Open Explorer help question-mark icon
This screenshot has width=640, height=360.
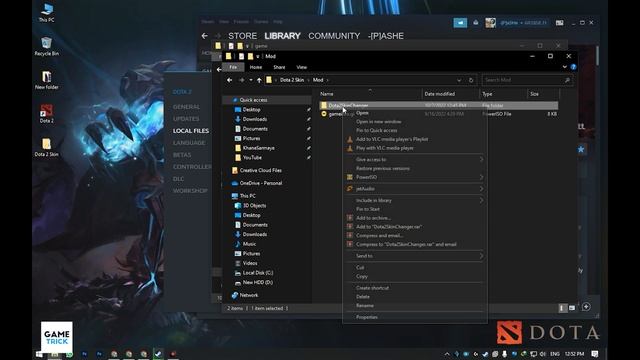click(x=573, y=67)
